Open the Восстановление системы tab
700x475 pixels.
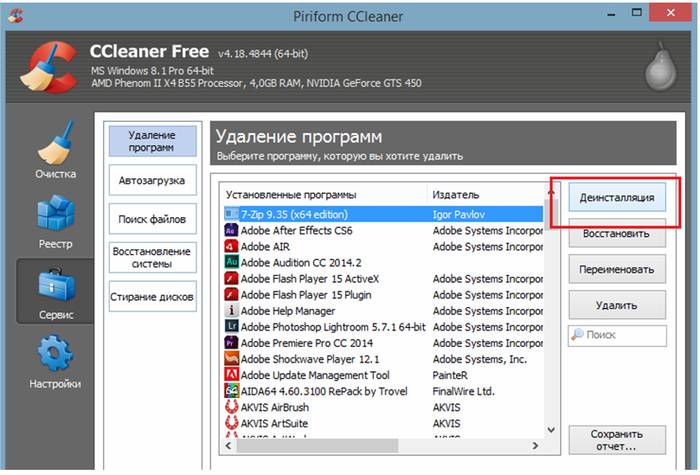pyautogui.click(x=152, y=258)
